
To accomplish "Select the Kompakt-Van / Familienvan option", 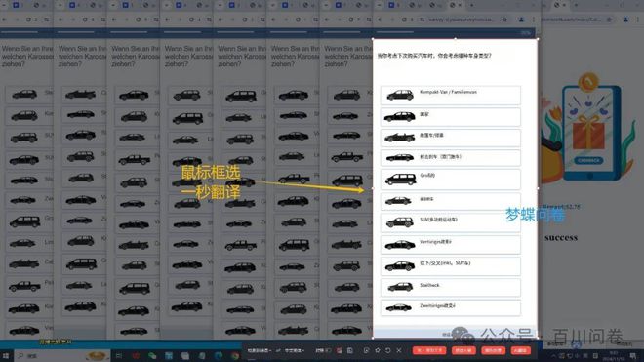I will (x=451, y=95).
